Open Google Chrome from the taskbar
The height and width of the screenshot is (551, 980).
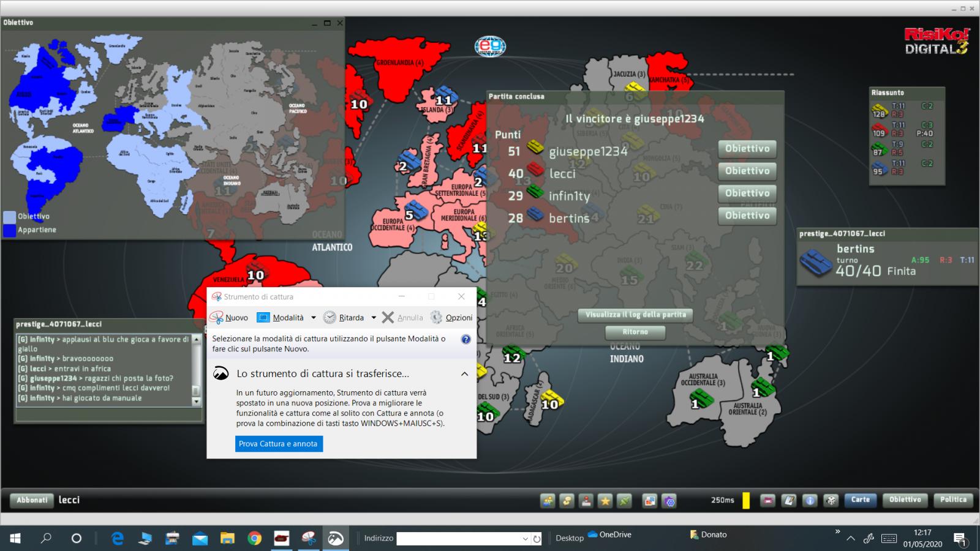click(x=255, y=538)
